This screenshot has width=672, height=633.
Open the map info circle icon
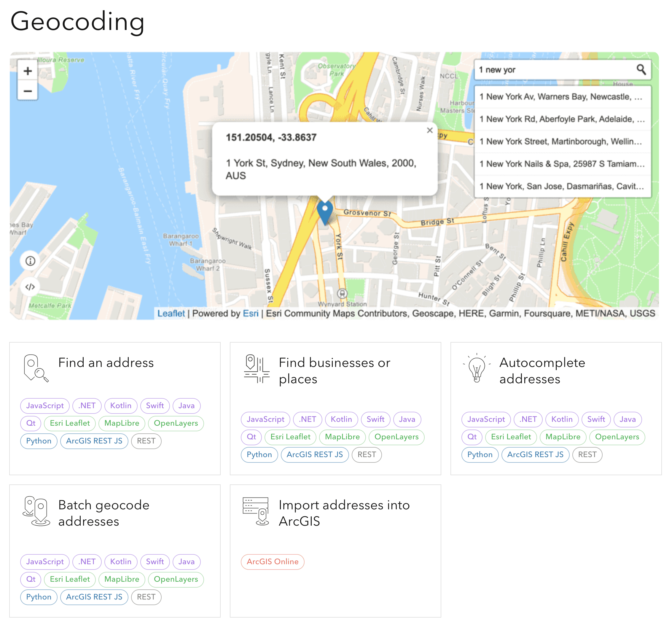31,261
